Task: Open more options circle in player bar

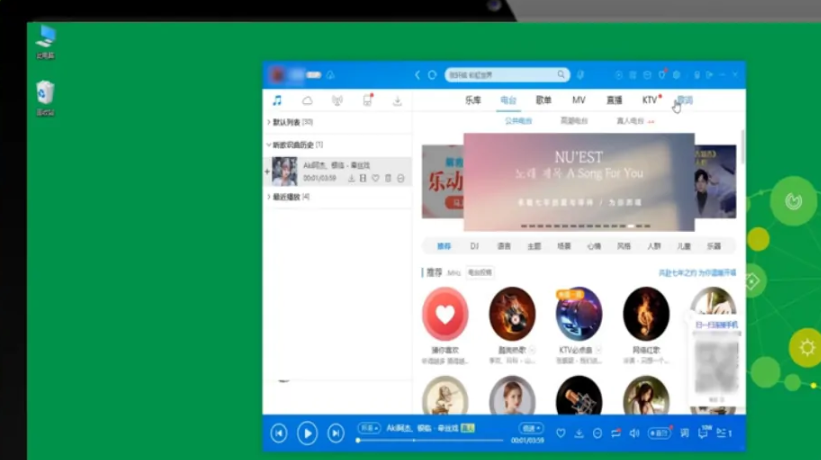Action: 597,433
